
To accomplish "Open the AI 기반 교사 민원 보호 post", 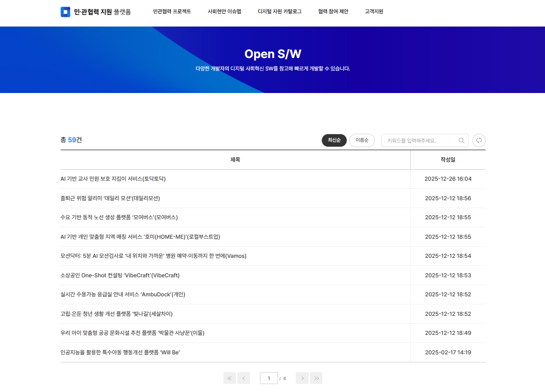I will pos(113,179).
